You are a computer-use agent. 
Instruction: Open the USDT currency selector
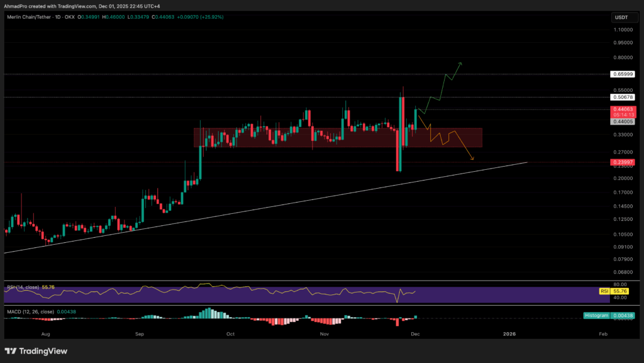(621, 17)
